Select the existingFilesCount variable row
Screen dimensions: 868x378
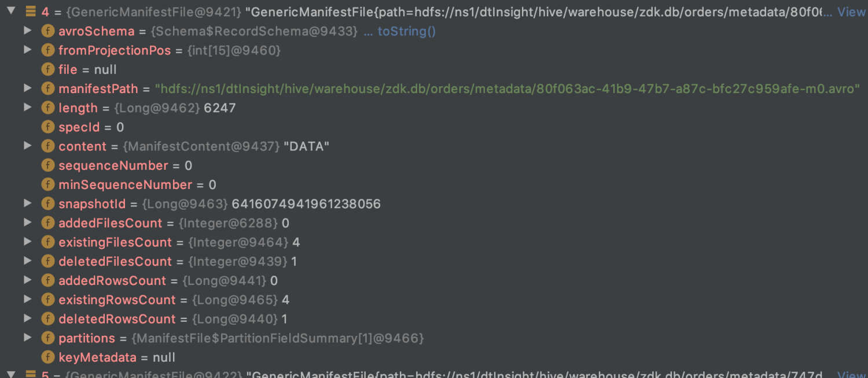click(x=434, y=242)
